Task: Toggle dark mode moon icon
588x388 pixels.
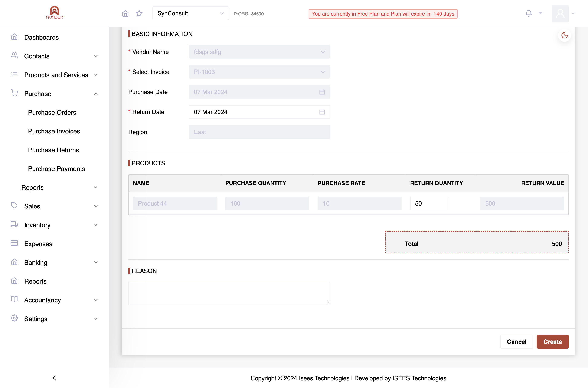Action: pos(565,35)
